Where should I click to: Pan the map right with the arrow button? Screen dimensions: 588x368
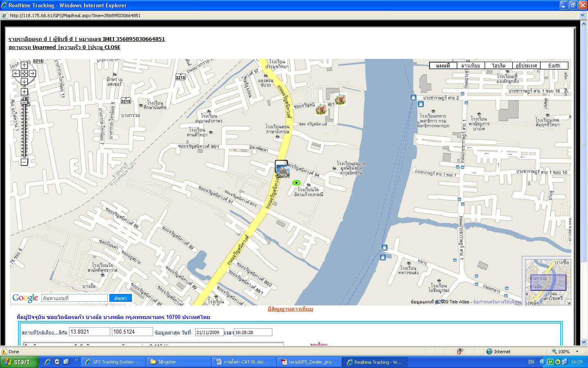click(32, 74)
